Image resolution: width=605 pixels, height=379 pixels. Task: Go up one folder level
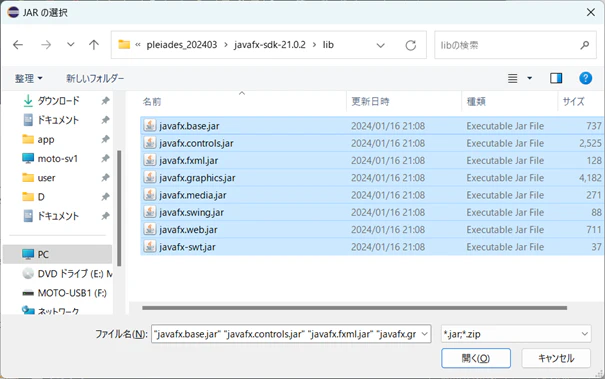click(x=94, y=45)
